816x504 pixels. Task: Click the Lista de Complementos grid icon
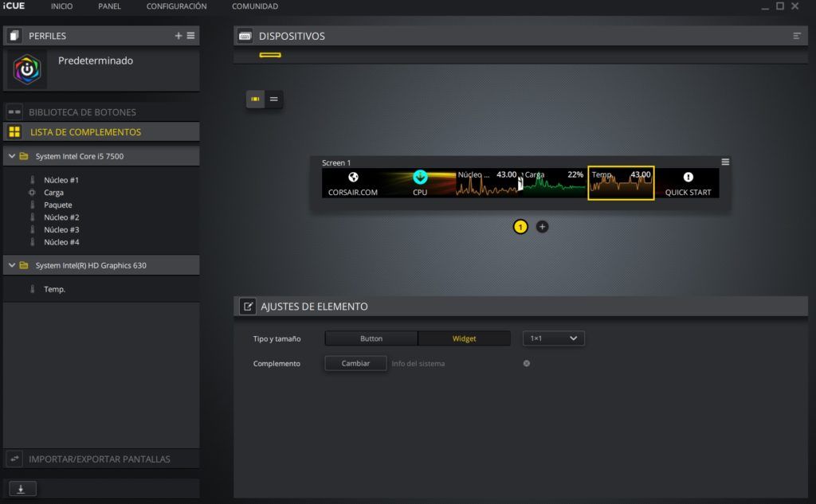pyautogui.click(x=14, y=132)
